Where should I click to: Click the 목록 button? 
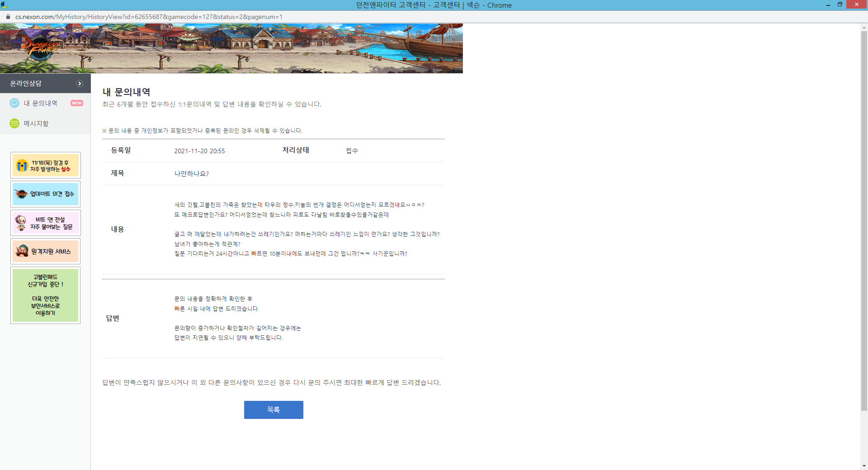point(274,410)
